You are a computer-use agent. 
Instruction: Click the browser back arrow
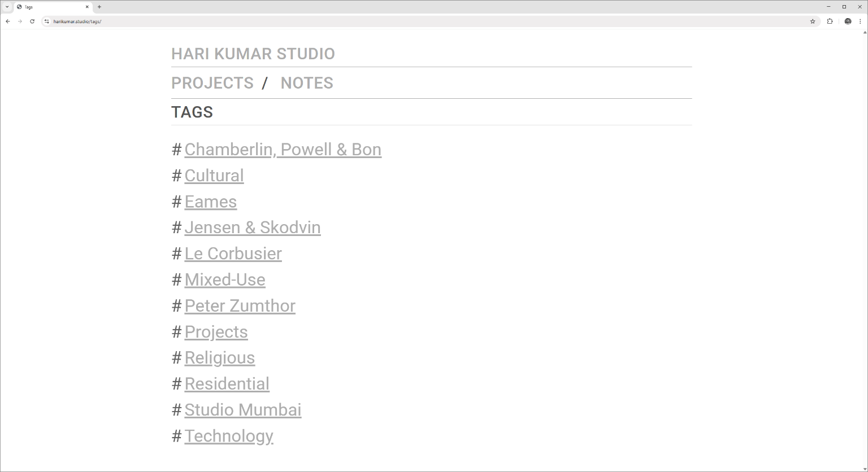[x=8, y=21]
